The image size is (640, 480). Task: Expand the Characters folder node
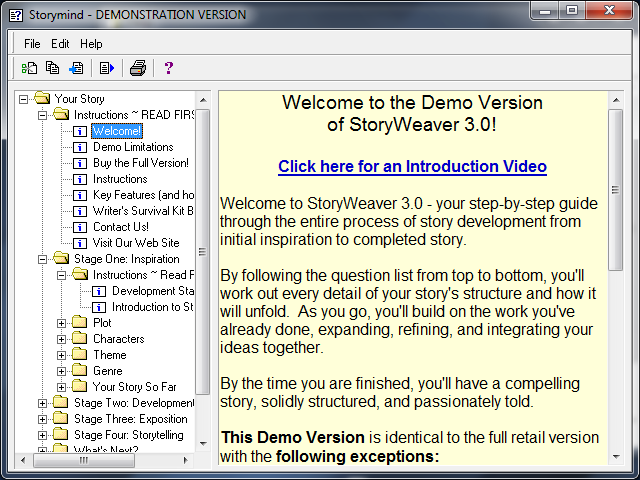click(x=62, y=339)
